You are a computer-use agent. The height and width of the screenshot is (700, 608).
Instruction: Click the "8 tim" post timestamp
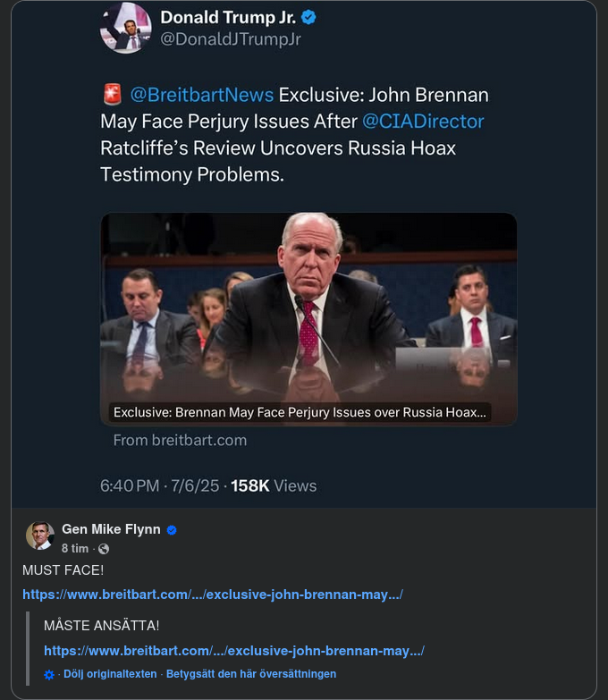click(75, 549)
